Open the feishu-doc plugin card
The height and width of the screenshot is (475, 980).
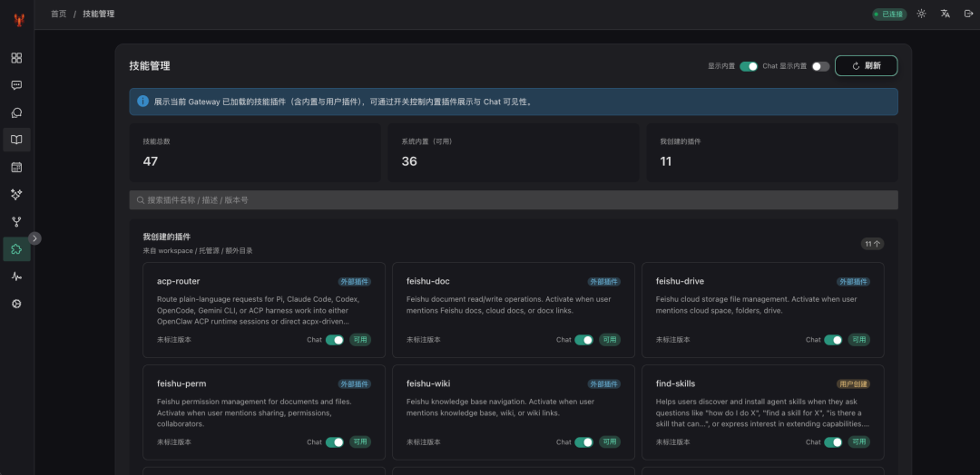pyautogui.click(x=514, y=310)
